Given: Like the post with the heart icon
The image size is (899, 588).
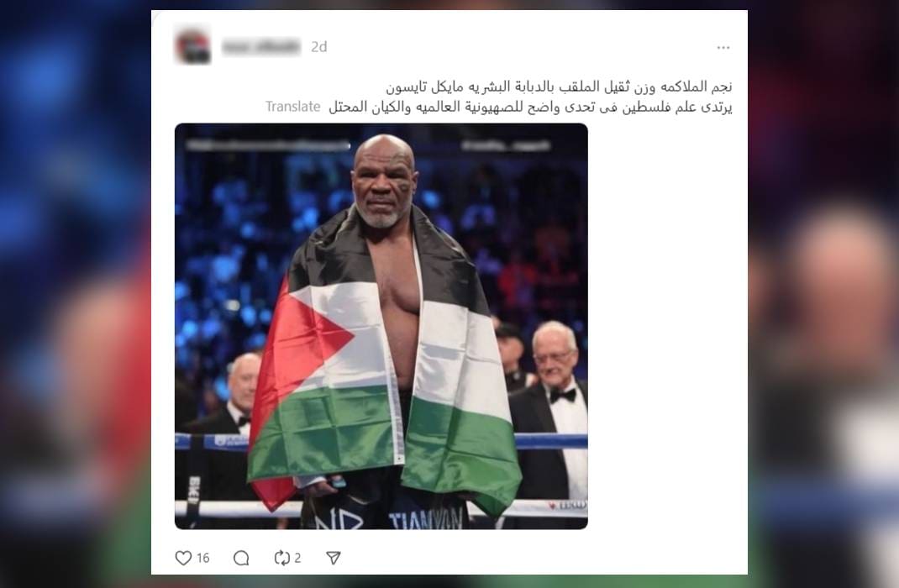Looking at the screenshot, I should (x=183, y=558).
